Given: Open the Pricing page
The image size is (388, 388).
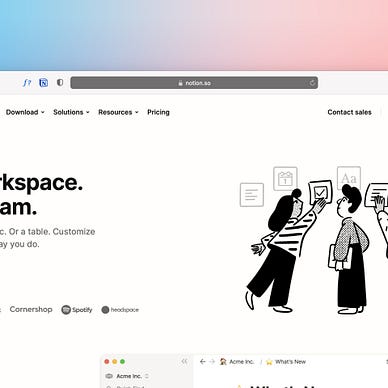Looking at the screenshot, I should (158, 112).
